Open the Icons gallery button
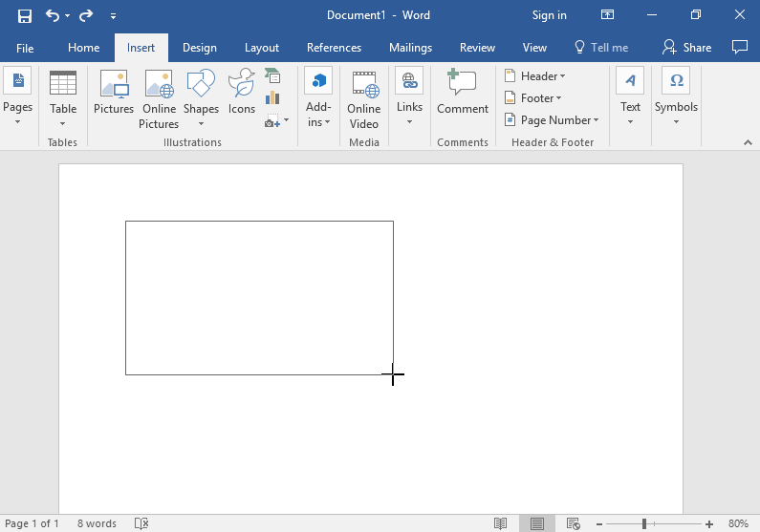This screenshot has height=532, width=760. pyautogui.click(x=241, y=93)
